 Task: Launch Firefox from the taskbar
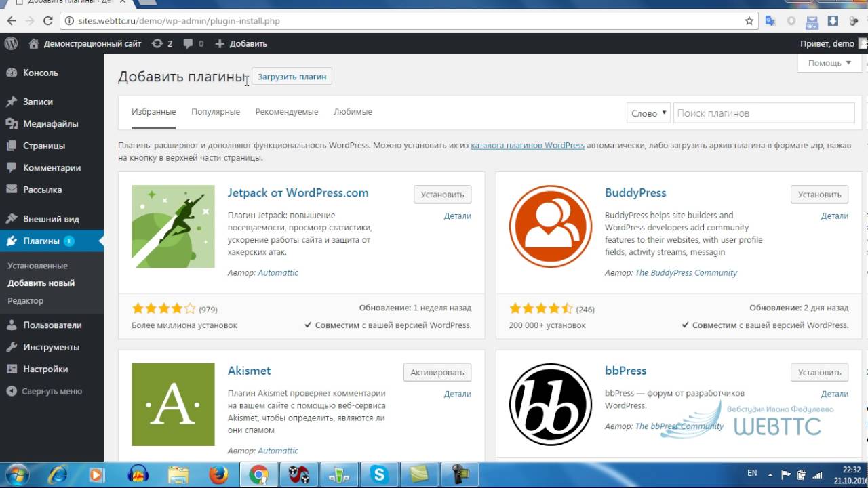[x=218, y=474]
